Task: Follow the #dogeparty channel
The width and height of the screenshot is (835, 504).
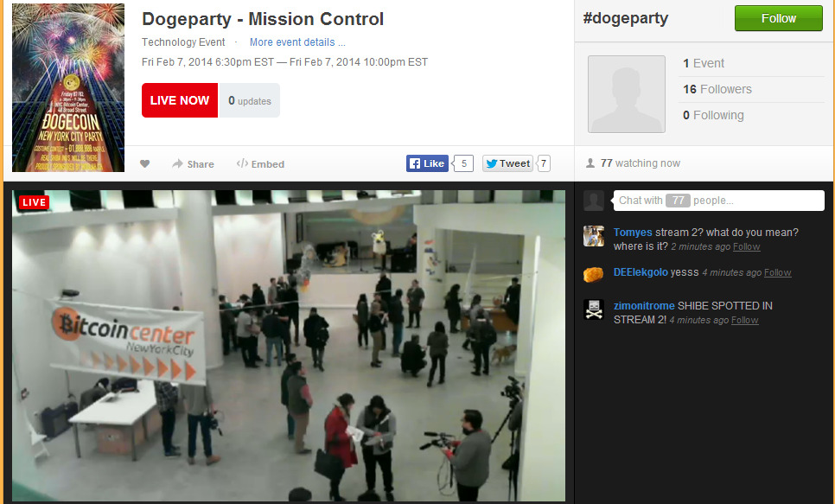Action: (779, 18)
